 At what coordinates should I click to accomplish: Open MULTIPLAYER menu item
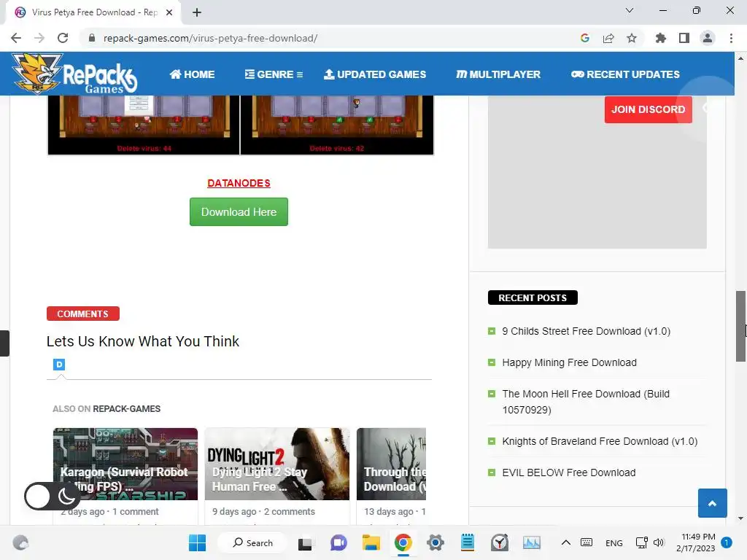[x=498, y=74]
